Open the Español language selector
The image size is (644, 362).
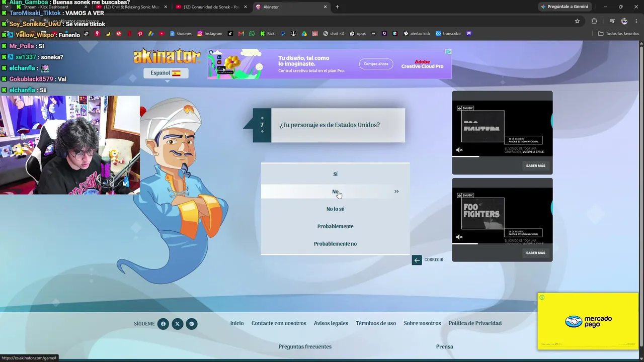pos(166,73)
